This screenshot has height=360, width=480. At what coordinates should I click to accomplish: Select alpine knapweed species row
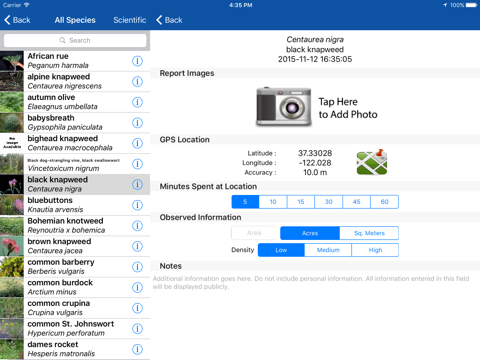tap(75, 82)
